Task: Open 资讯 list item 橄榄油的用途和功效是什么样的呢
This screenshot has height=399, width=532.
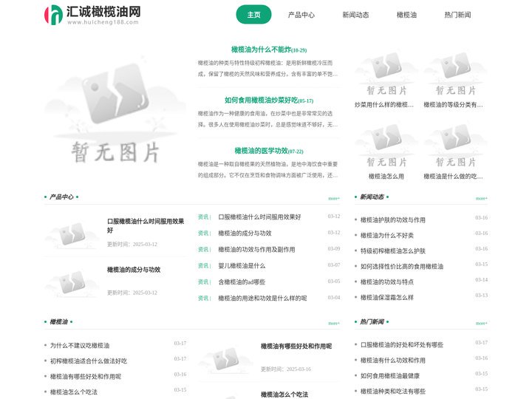Action: click(x=262, y=299)
